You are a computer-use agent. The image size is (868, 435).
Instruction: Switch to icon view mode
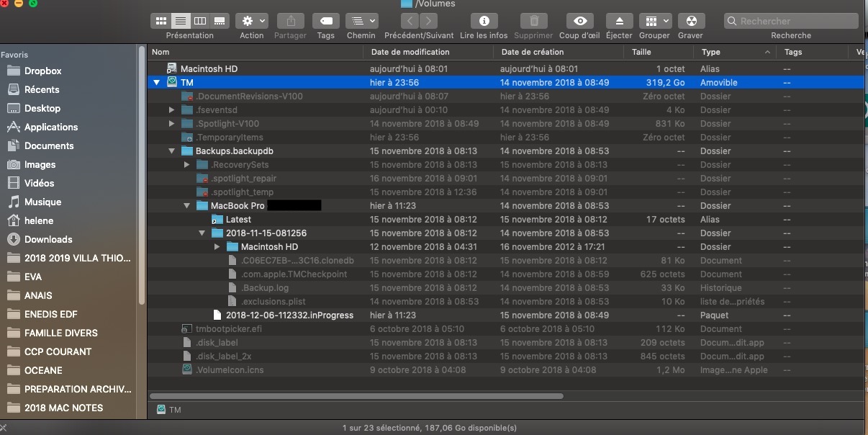[x=161, y=21]
